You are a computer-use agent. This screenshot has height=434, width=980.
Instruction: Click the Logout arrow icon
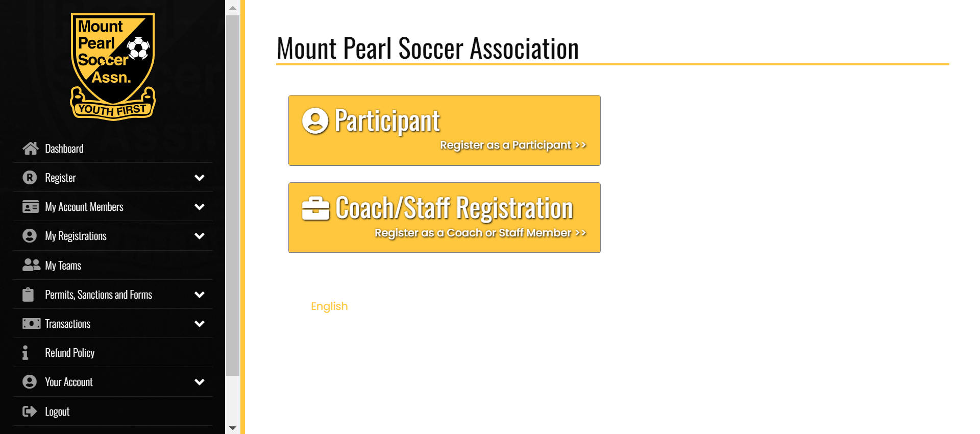pos(30,412)
